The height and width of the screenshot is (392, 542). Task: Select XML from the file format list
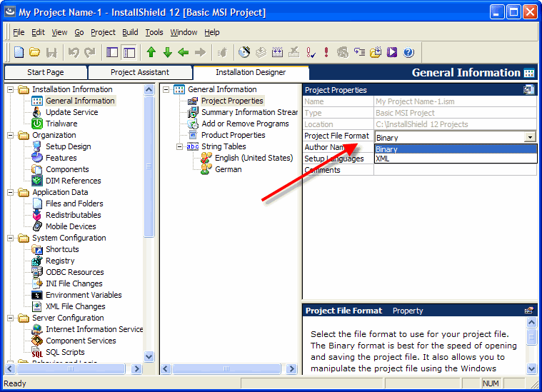coord(383,159)
